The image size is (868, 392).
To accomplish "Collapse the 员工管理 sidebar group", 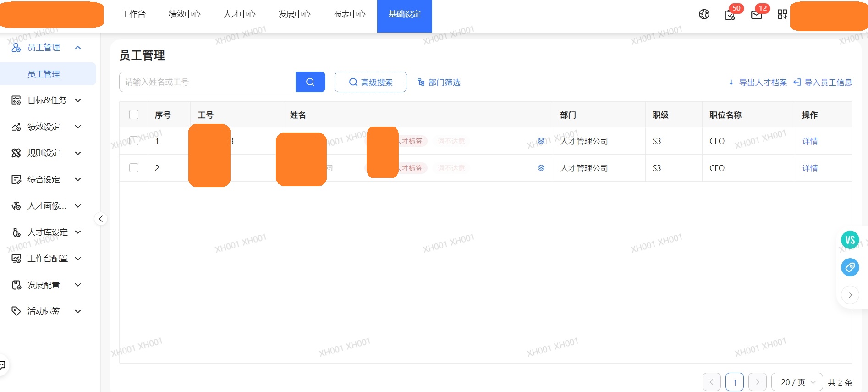I will (78, 48).
